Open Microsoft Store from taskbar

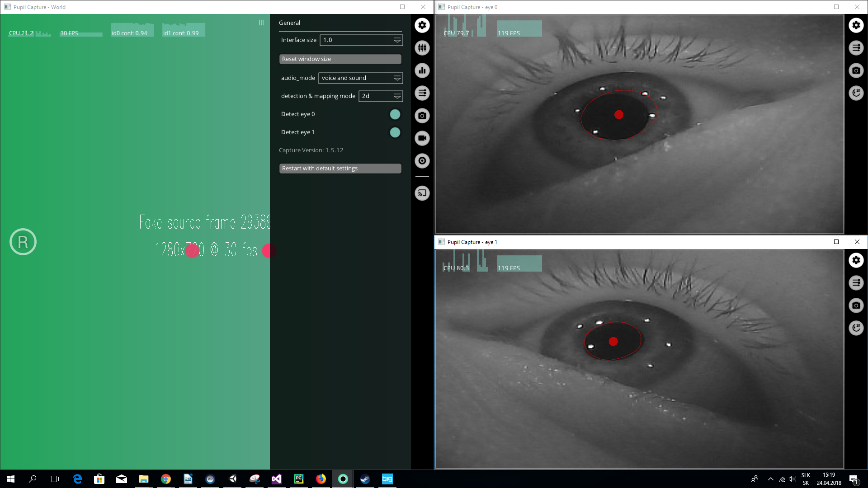click(x=99, y=479)
